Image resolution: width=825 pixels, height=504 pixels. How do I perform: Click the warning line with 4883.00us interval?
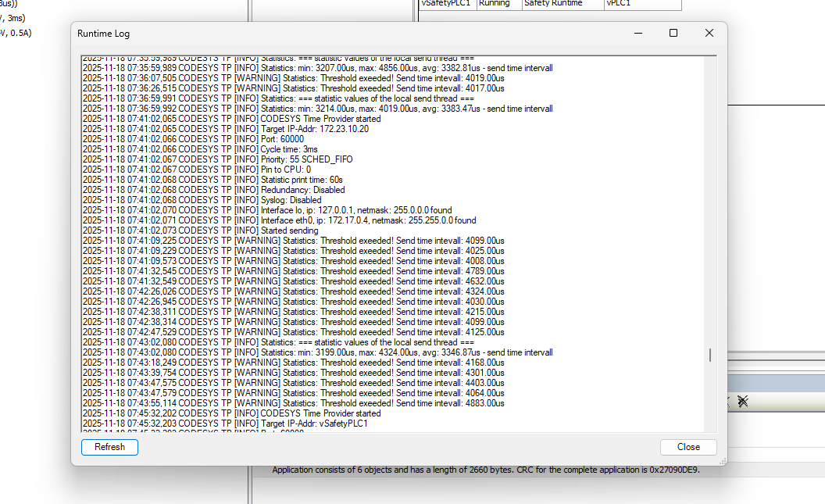(293, 403)
